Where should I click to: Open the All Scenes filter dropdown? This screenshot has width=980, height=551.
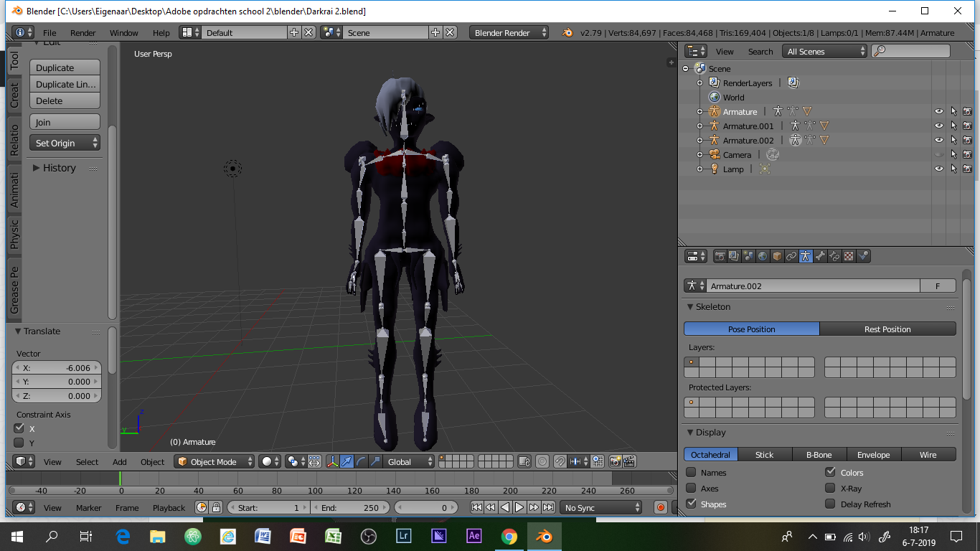tap(825, 51)
